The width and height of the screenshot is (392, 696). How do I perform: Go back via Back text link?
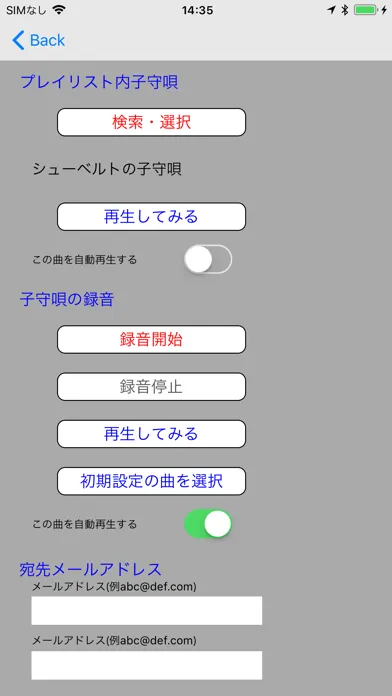(48, 40)
